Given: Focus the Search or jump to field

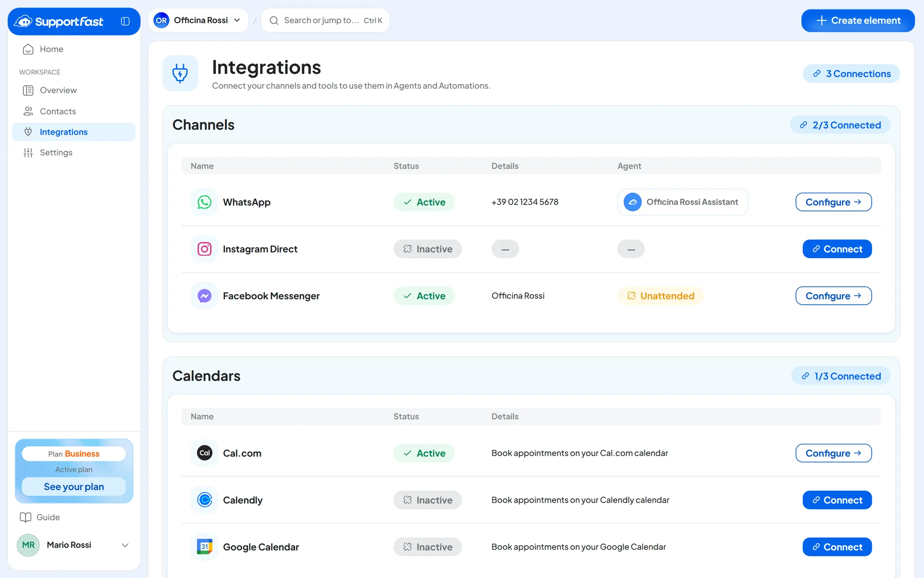Looking at the screenshot, I should coord(325,20).
